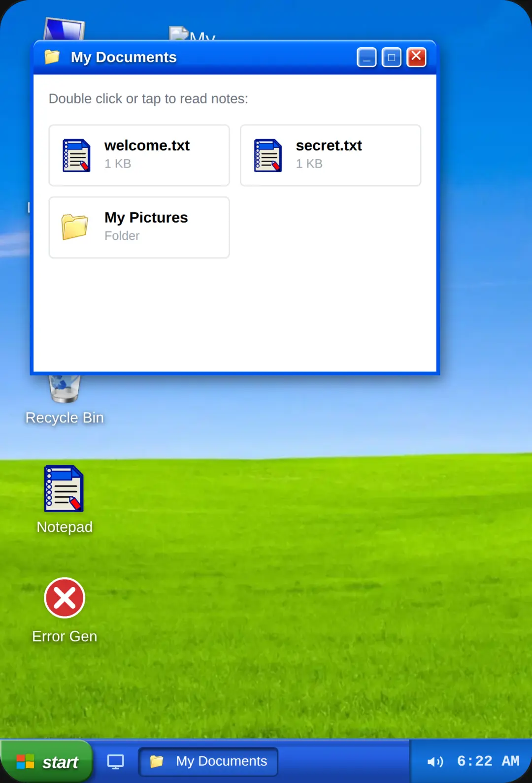Click the Recycle Bin label on desktop
Screen dimensions: 532x783
(65, 418)
